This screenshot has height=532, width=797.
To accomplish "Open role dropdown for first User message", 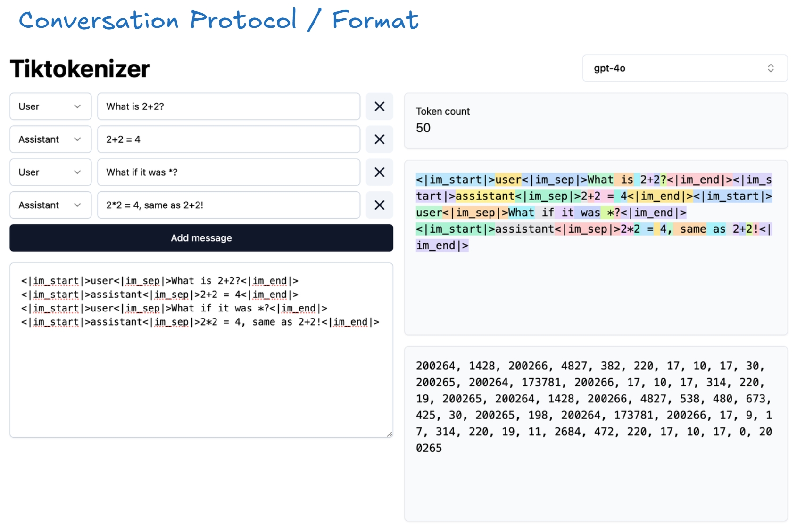I will 50,106.
